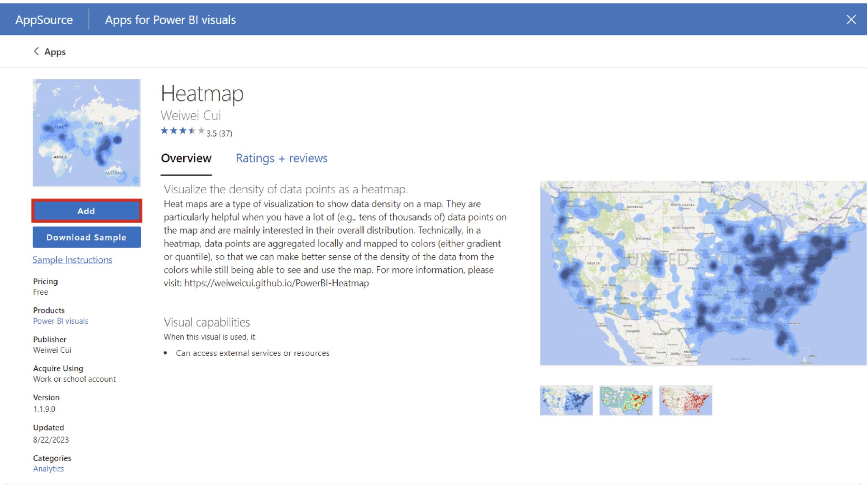This screenshot has width=868, height=488.
Task: Open the Heatmap preview thumbnail image
Action: point(86,132)
